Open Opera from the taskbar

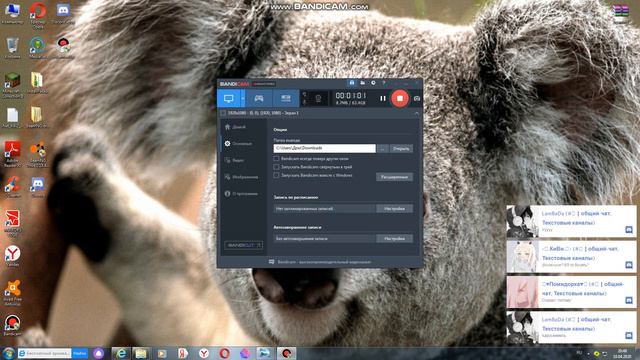coord(224,353)
